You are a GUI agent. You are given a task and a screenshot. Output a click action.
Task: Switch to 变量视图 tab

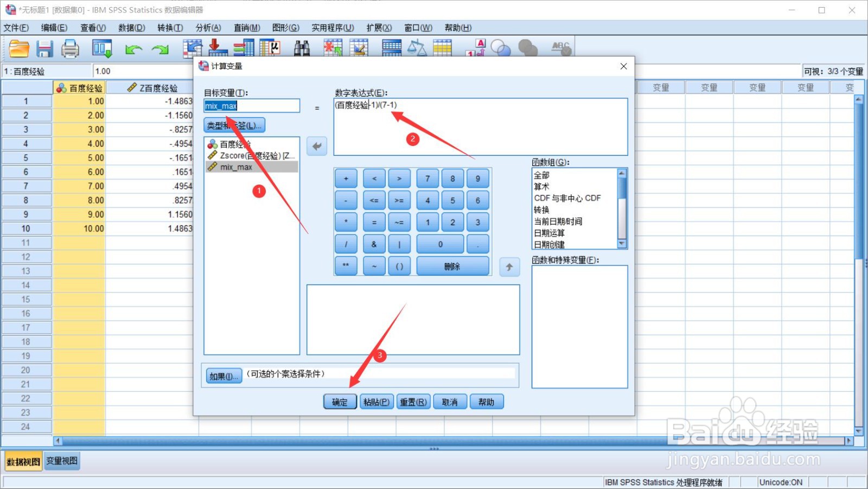[62, 461]
